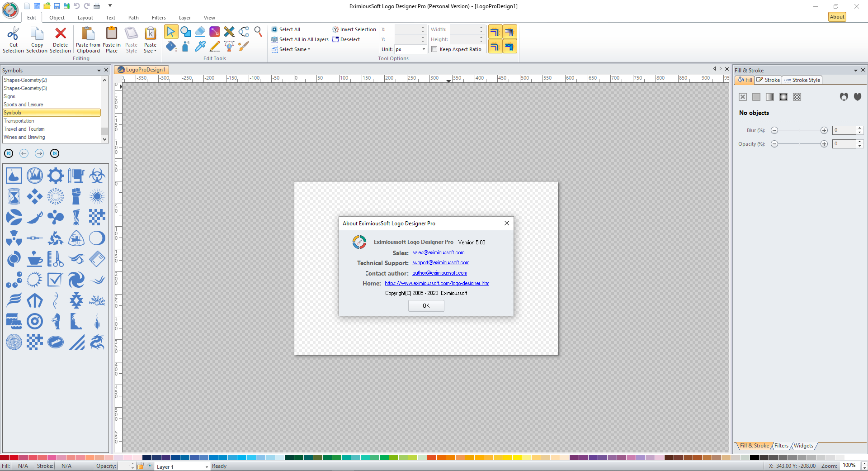Screen dimensions: 868x471
Task: Open the support@eximioussoft.com link
Action: click(441, 262)
